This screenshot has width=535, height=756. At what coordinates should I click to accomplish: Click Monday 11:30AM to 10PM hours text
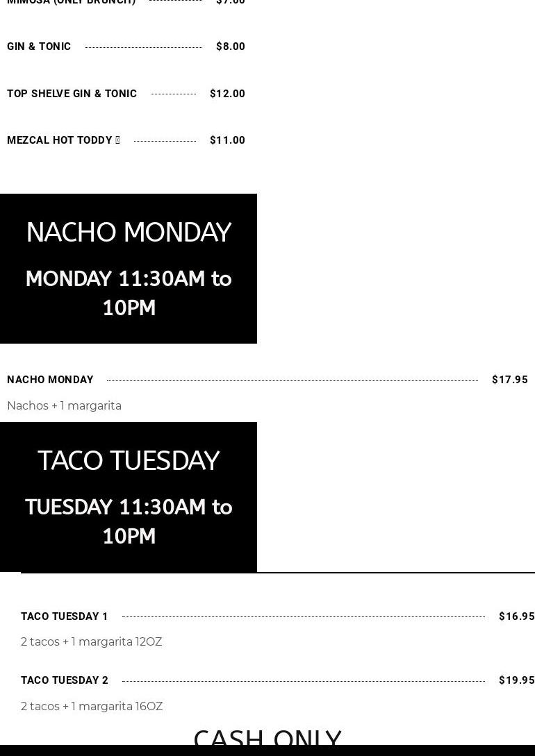129,292
